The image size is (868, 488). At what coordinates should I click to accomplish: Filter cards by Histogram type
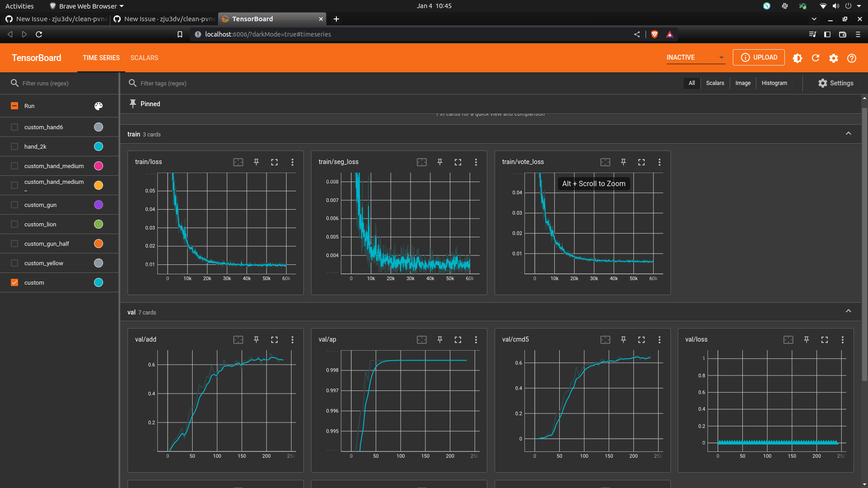(774, 83)
